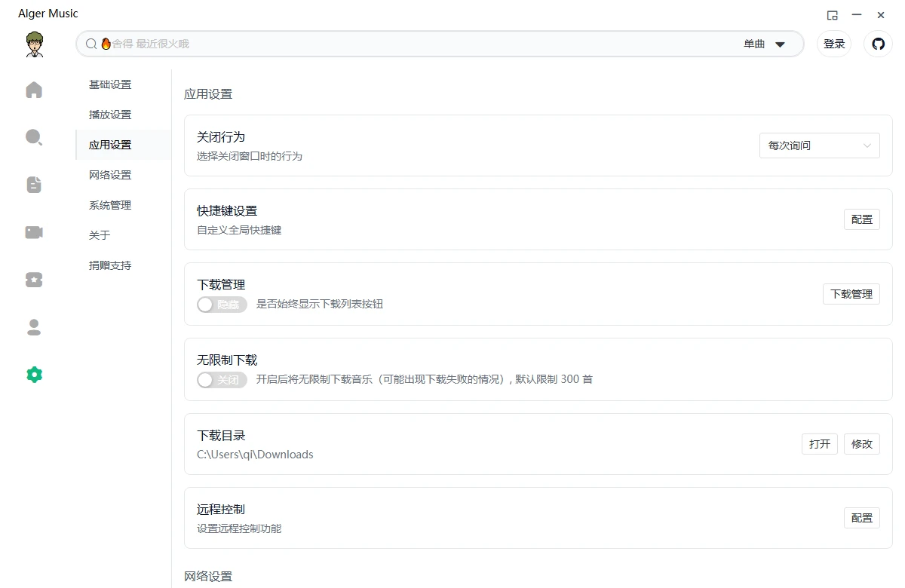This screenshot has height=588, width=905.
Task: Click the user profile sidebar icon
Action: (34, 327)
